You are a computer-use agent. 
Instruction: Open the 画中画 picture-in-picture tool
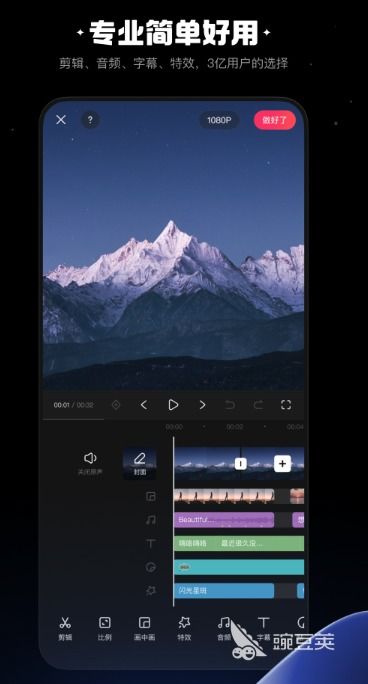coord(144,628)
